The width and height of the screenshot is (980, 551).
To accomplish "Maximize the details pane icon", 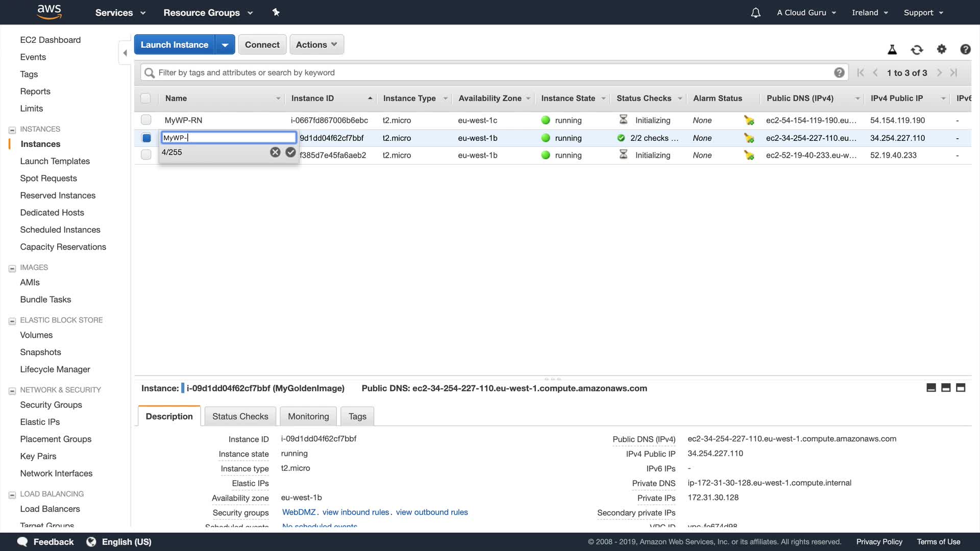I will [960, 388].
